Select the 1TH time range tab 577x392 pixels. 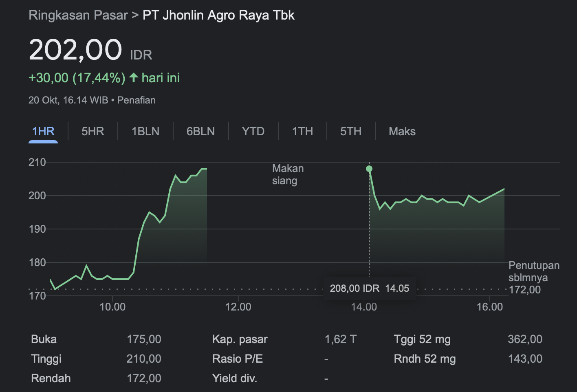tap(302, 131)
